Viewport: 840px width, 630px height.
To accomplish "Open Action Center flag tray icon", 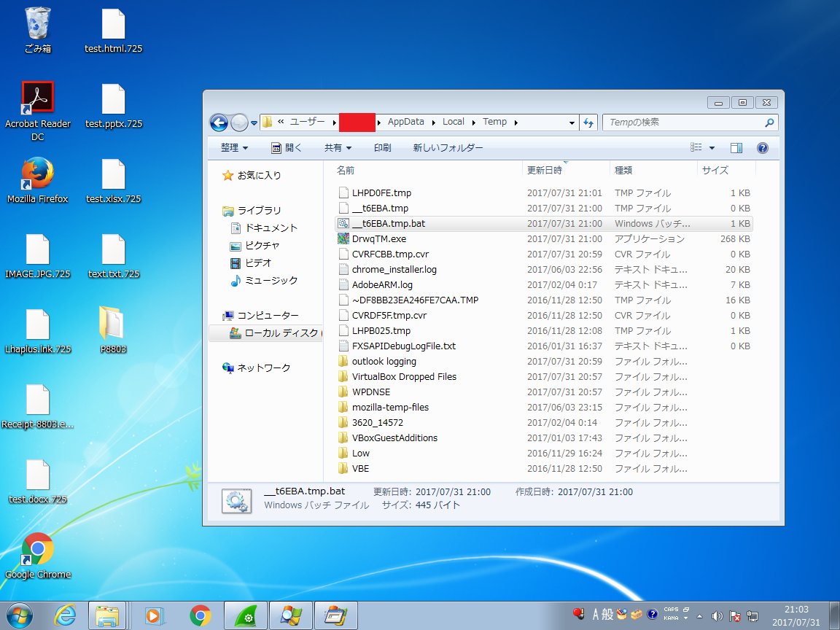I will (734, 616).
